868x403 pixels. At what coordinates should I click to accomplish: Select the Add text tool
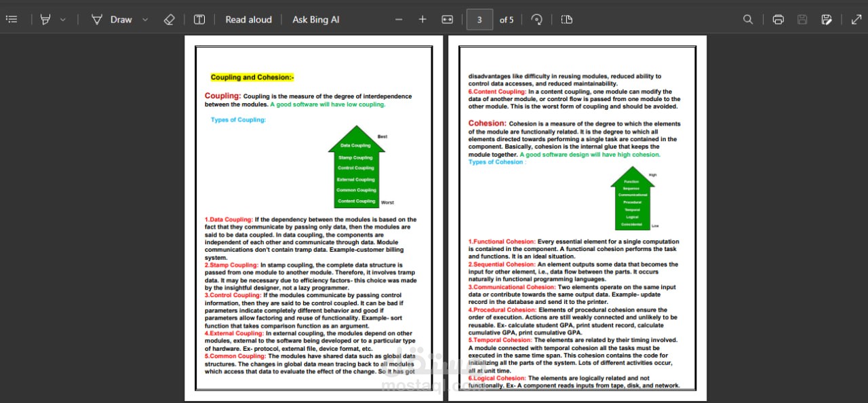click(x=199, y=20)
